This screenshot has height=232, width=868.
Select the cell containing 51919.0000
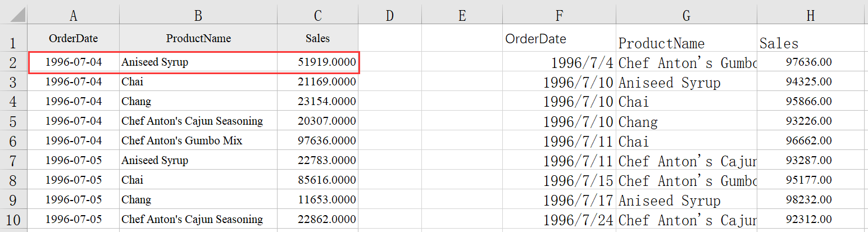pyautogui.click(x=318, y=62)
